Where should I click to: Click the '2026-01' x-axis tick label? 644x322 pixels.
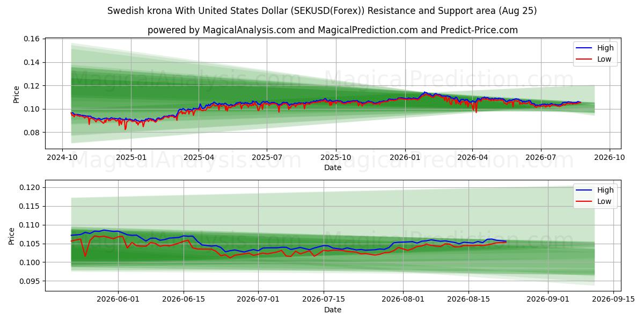click(x=405, y=158)
